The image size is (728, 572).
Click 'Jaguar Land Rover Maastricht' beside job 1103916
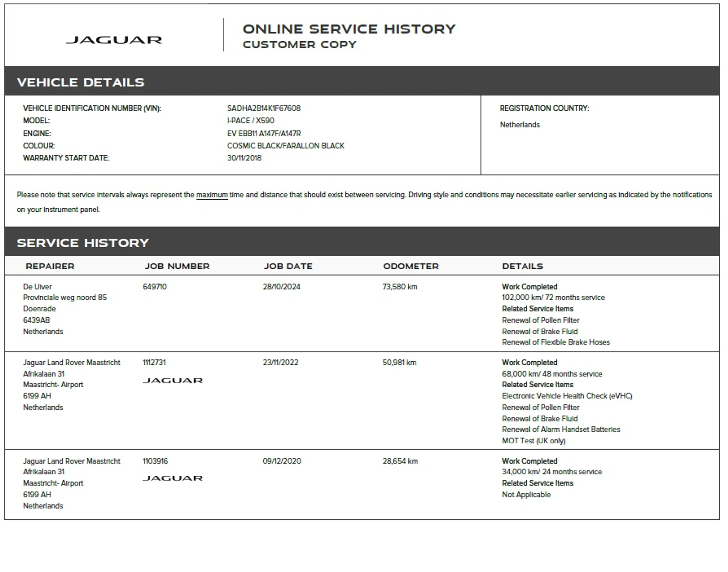pos(72,461)
